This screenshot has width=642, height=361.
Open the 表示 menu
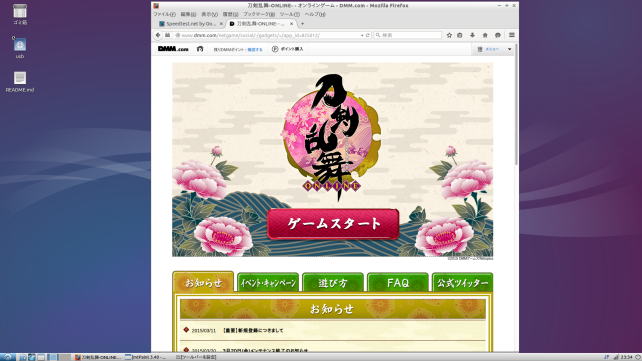pos(209,14)
